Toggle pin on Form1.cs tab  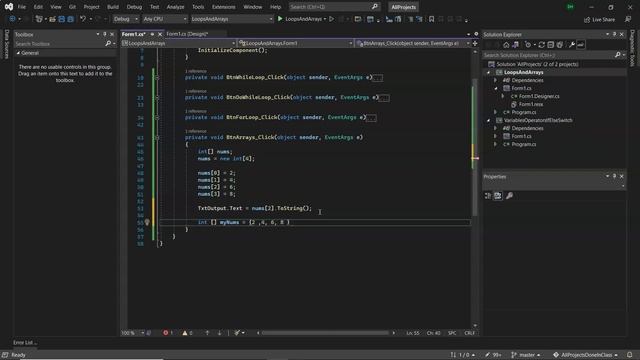pos(152,34)
